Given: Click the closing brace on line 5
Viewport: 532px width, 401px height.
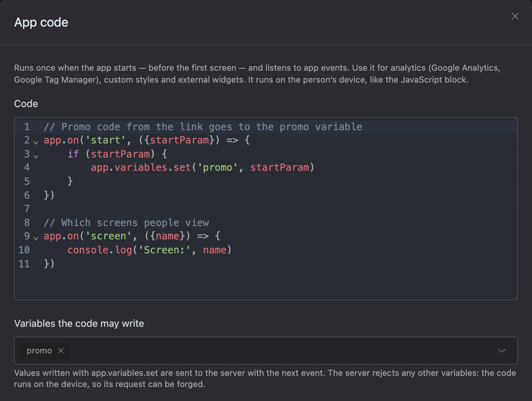Looking at the screenshot, I should 70,181.
